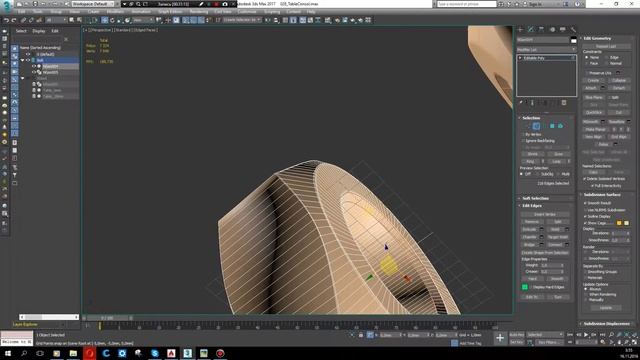Open the green hard edge color swatch
This screenshot has width=640, height=360.
525,287
